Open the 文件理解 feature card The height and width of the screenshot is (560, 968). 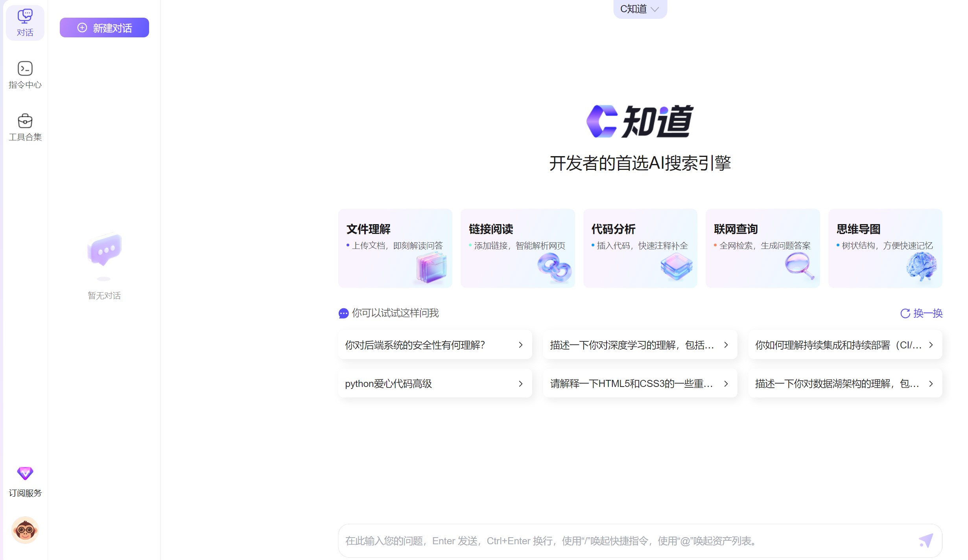click(395, 248)
